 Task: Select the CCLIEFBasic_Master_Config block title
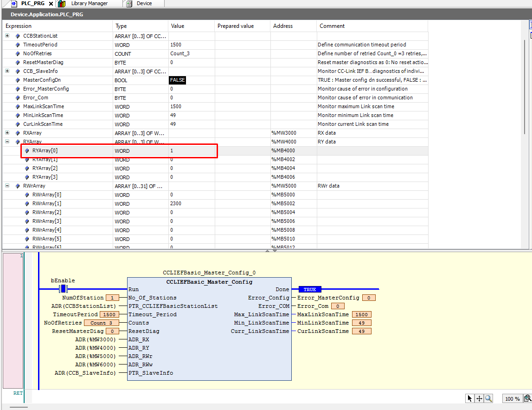pyautogui.click(x=209, y=282)
